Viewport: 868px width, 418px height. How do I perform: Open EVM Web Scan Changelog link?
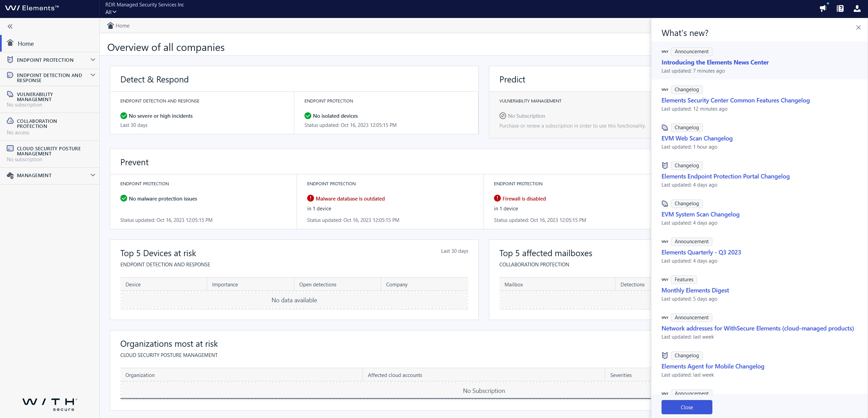tap(697, 138)
